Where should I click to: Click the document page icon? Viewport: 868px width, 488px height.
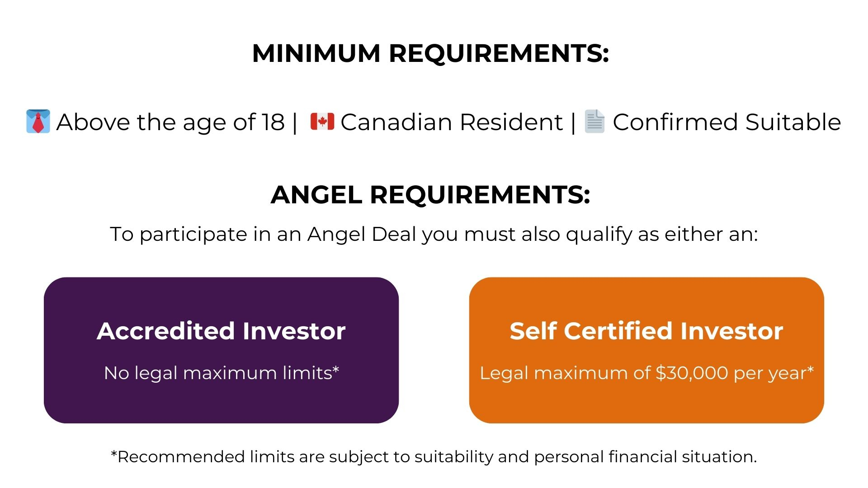[x=594, y=121]
